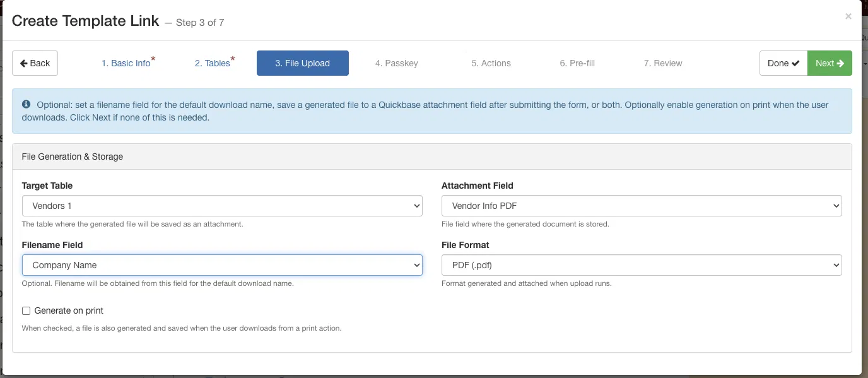
Task: Click the 'Create Template Link' title
Action: click(x=86, y=21)
